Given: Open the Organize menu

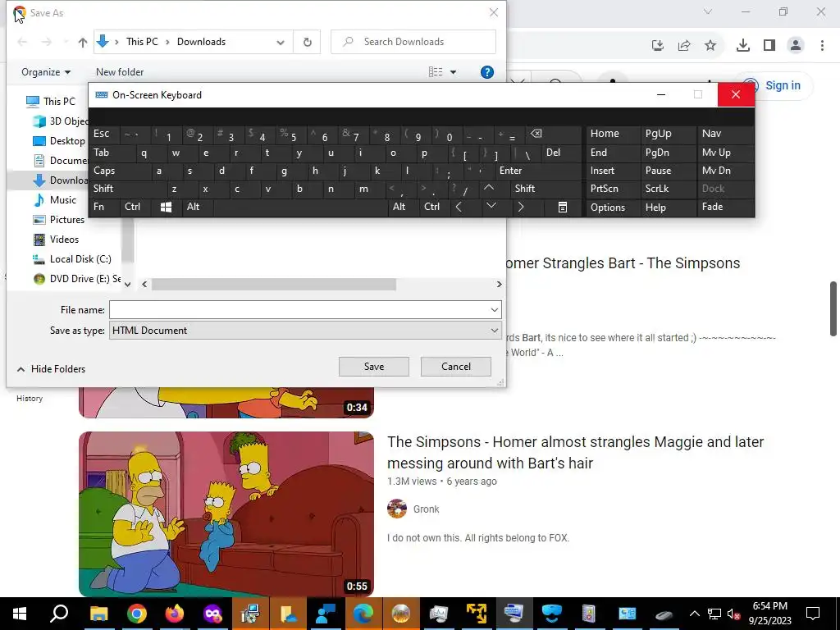Looking at the screenshot, I should click(46, 72).
